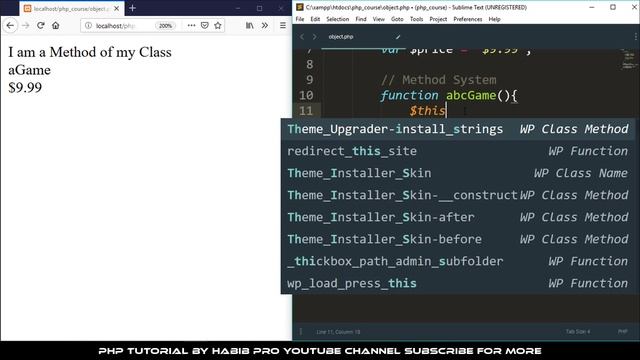Choose redirect_this_site completion
Image resolution: width=640 pixels, height=360 pixels.
tap(458, 151)
